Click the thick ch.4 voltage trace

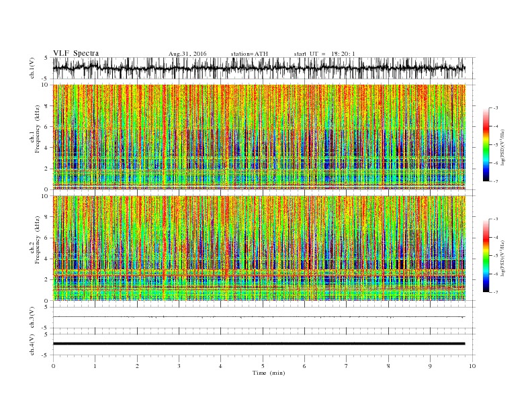[x=259, y=344]
